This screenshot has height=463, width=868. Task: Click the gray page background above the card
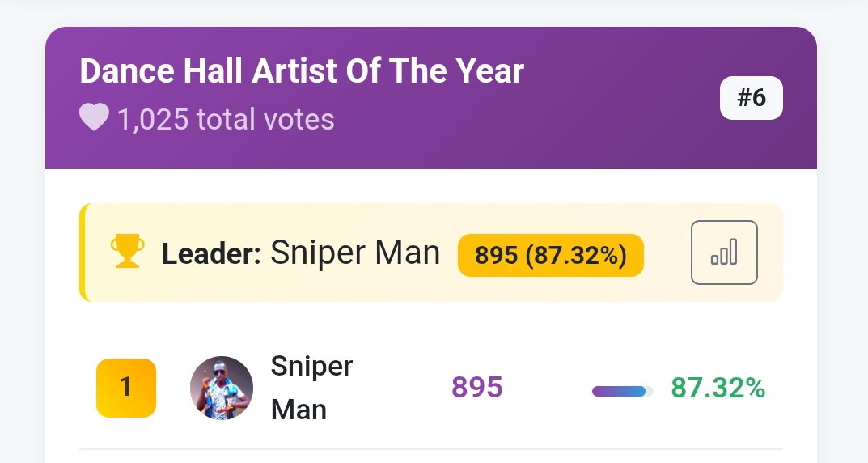[x=430, y=12]
